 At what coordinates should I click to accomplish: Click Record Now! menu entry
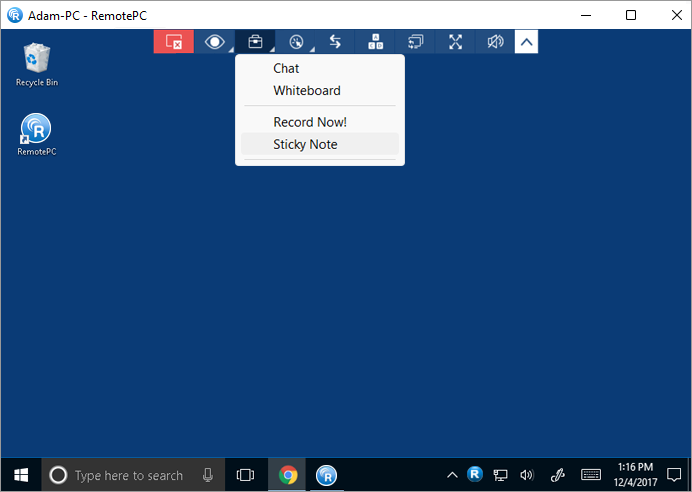coord(310,122)
